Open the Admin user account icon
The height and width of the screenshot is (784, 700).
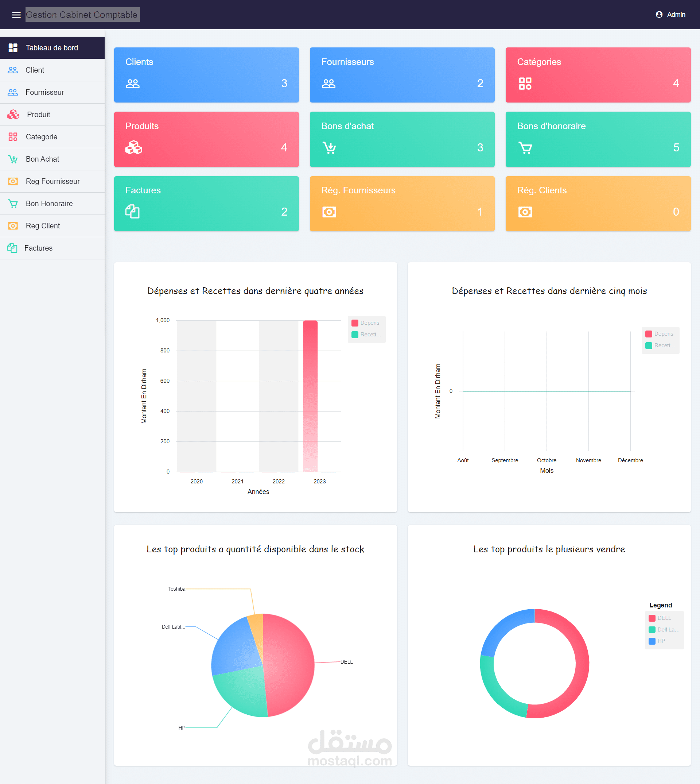point(659,15)
